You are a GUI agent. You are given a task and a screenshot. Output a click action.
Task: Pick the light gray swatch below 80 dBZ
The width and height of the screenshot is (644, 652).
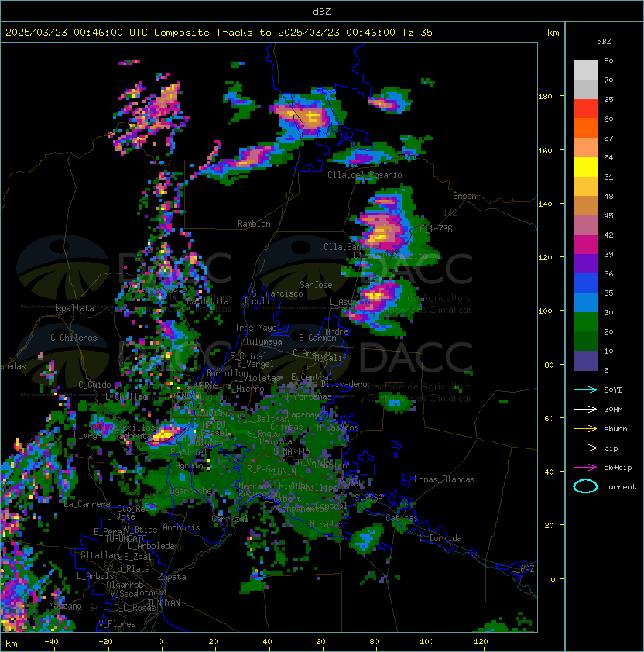pos(585,70)
